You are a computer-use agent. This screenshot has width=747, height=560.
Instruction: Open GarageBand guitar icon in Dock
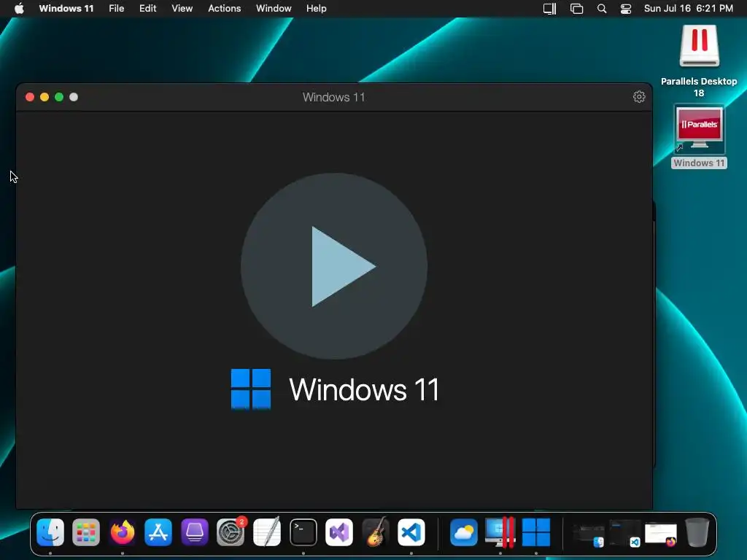click(x=376, y=532)
